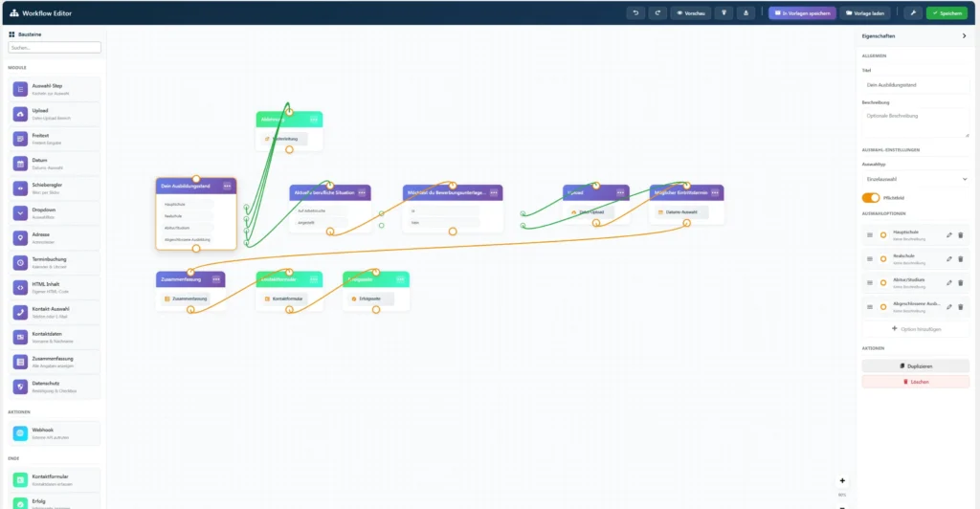Toggle the Pflichtfeld switch off
Viewport: 980px width, 509px height.
(x=871, y=197)
